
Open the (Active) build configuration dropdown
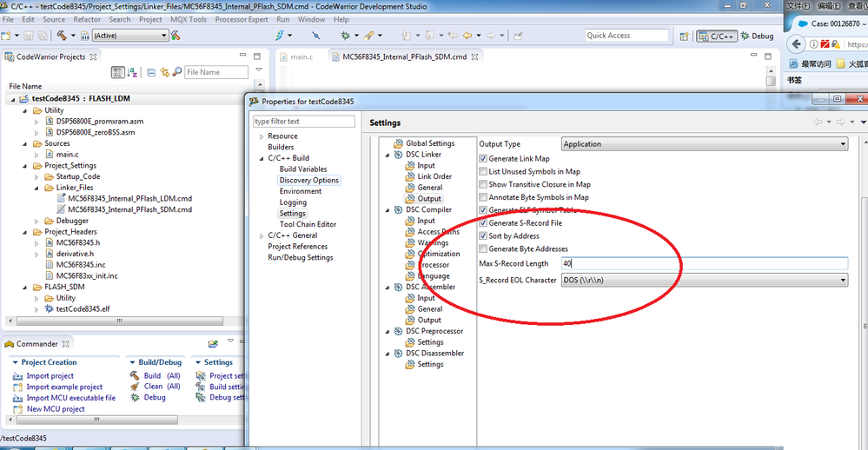click(x=130, y=36)
